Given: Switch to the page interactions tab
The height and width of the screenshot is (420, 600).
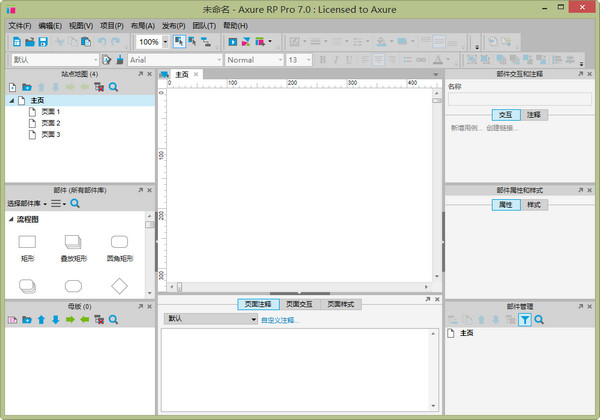Looking at the screenshot, I should click(299, 304).
